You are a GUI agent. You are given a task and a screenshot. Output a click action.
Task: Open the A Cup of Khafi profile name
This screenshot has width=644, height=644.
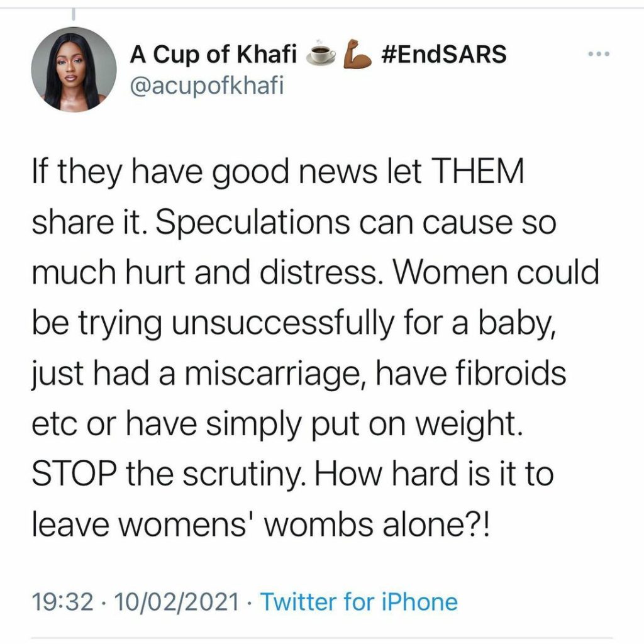click(x=213, y=55)
